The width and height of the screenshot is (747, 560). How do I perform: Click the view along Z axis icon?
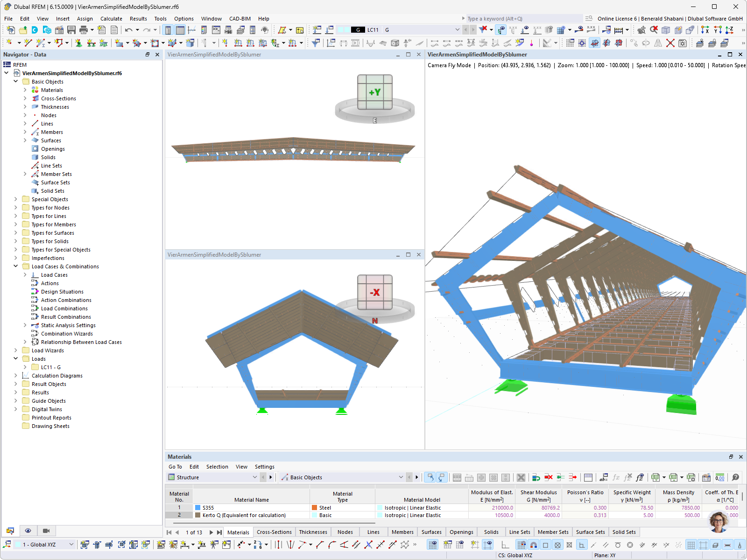[729, 30]
